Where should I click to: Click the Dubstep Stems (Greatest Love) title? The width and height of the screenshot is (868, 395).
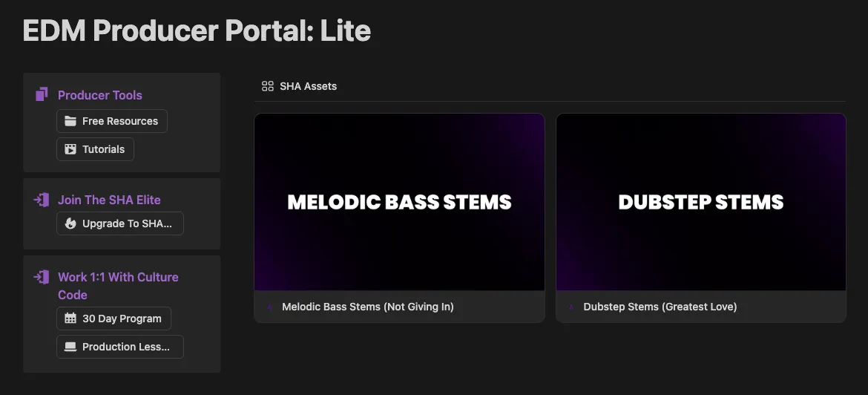pos(660,307)
